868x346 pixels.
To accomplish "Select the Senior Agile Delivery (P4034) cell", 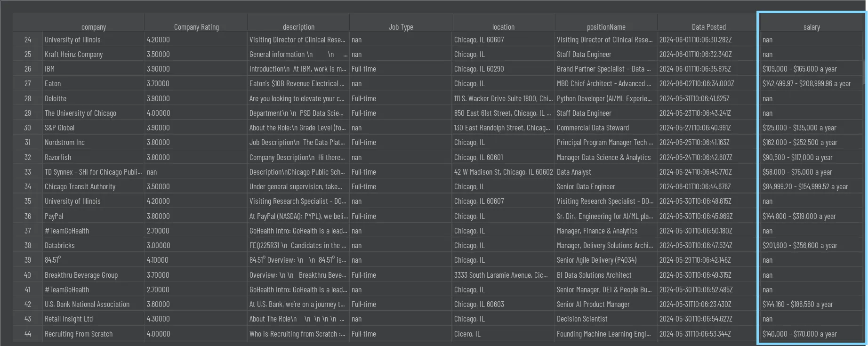I will (x=606, y=260).
